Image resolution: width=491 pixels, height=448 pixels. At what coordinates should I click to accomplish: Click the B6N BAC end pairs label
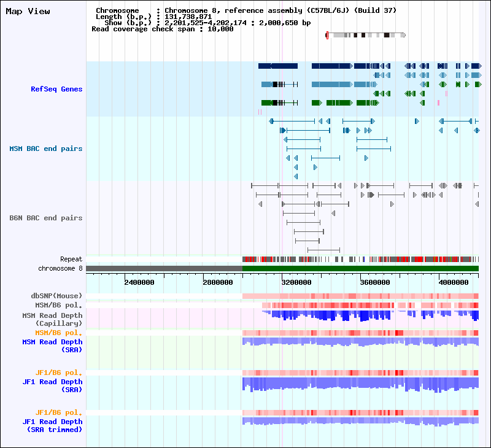click(x=45, y=218)
